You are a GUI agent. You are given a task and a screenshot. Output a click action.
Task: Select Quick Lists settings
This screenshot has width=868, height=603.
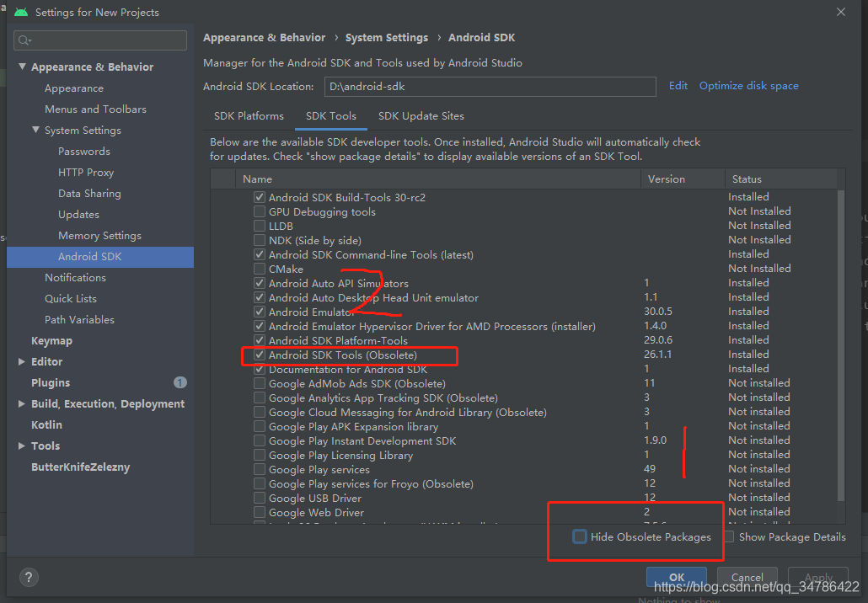[x=71, y=299]
